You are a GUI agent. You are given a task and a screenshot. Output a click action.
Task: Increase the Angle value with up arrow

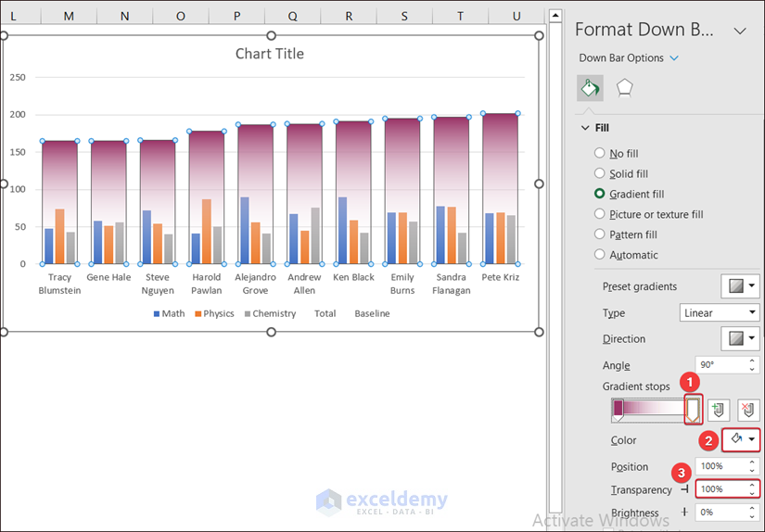click(752, 361)
